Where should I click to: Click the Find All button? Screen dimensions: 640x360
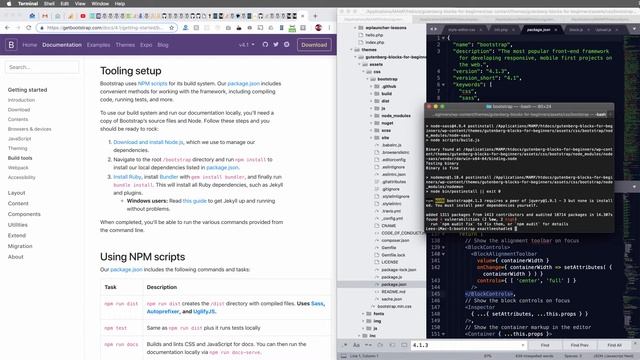pyautogui.click(x=614, y=345)
